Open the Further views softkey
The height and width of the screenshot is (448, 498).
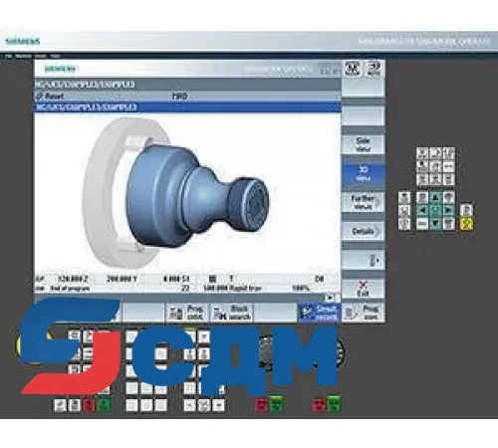364,202
